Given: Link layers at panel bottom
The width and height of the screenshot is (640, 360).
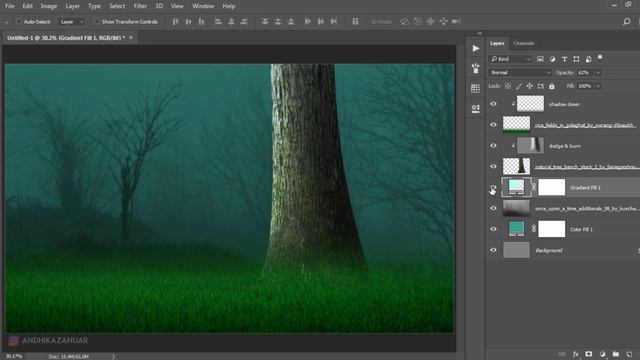Looking at the screenshot, I should click(x=562, y=354).
